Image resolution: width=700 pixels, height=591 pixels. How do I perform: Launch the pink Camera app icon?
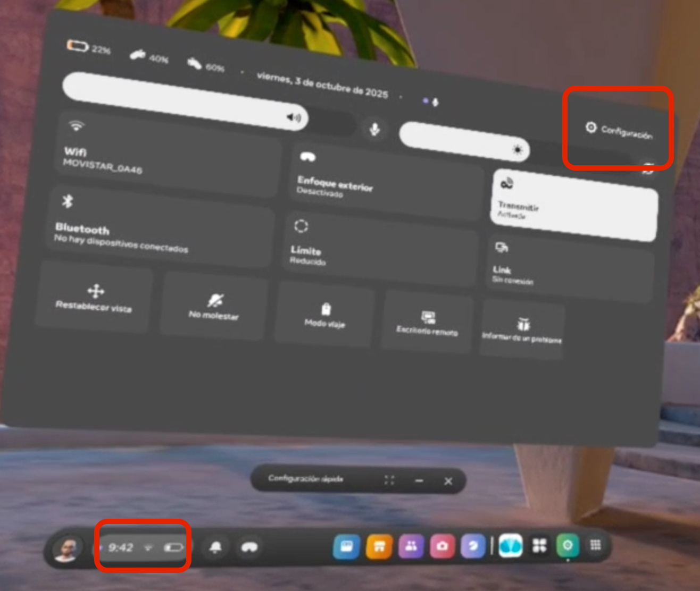(x=442, y=546)
